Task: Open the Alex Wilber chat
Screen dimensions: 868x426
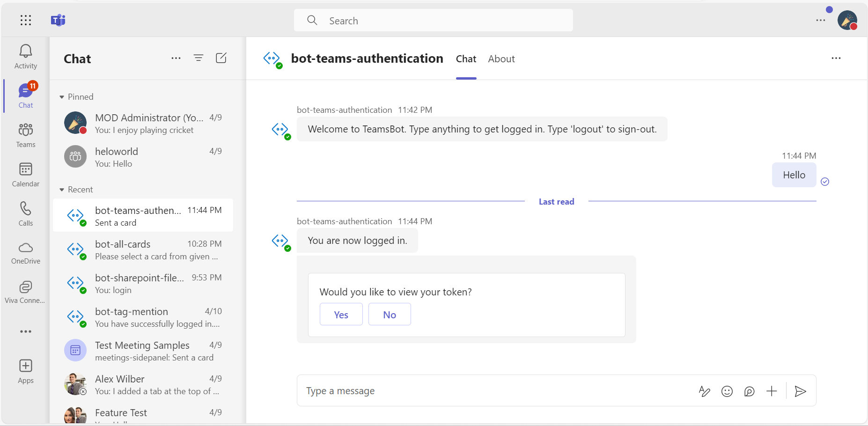Action: [143, 384]
